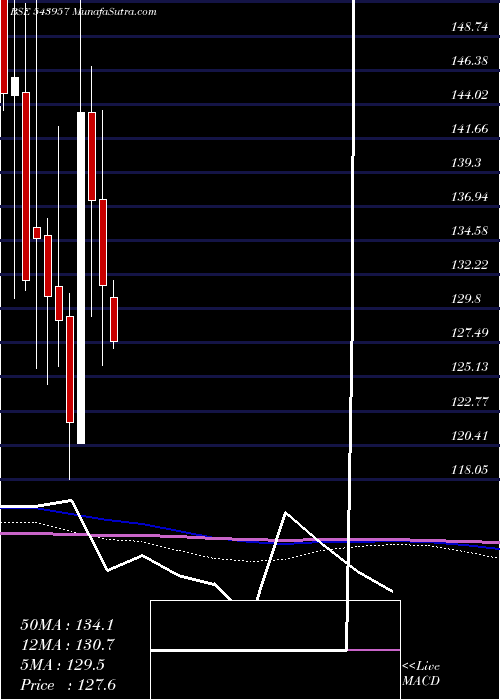500x700 pixels.
Task: Click the 141.66 price axis label
Action: coord(470,129)
